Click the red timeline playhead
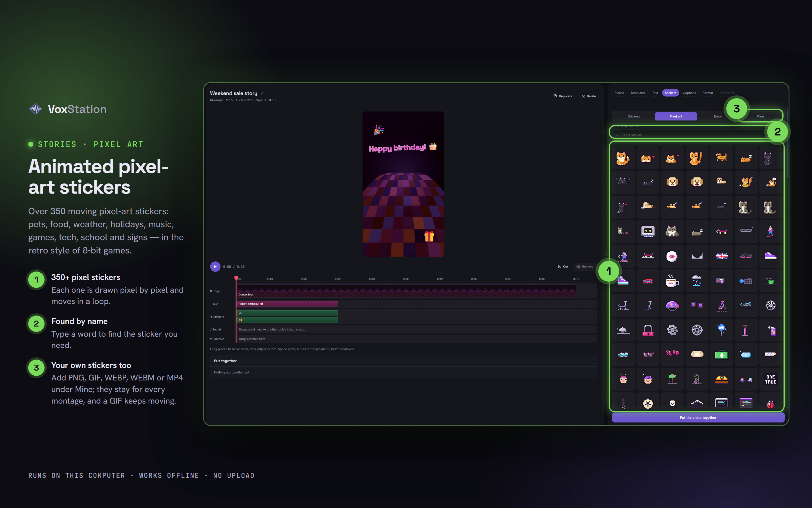This screenshot has height=508, width=812. (x=236, y=278)
